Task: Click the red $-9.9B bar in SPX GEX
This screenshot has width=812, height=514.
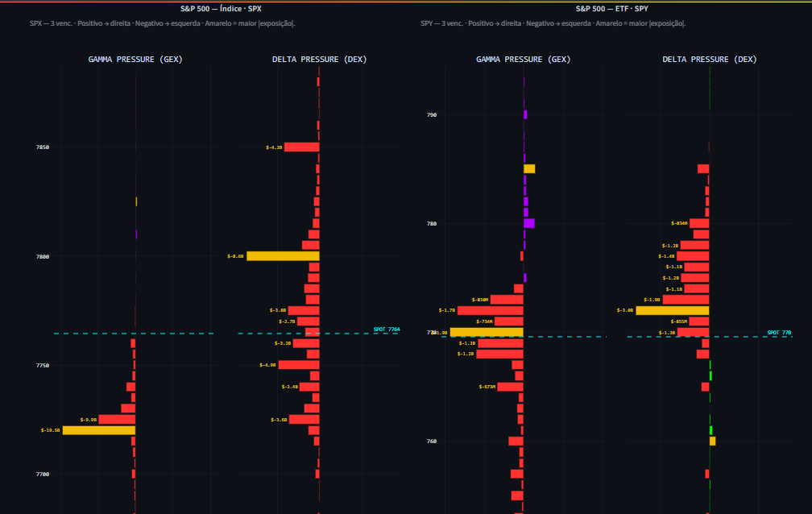Action: pyautogui.click(x=117, y=419)
